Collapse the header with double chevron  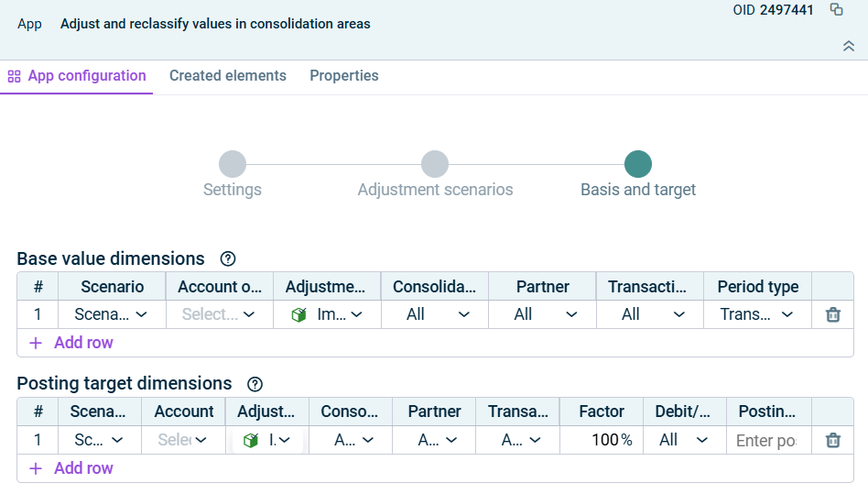[x=848, y=46]
